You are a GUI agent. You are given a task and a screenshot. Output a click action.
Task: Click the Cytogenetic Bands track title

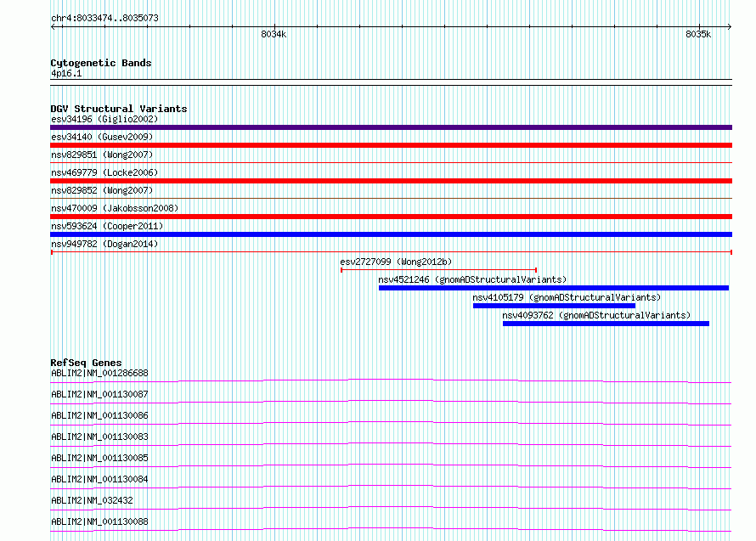(101, 63)
